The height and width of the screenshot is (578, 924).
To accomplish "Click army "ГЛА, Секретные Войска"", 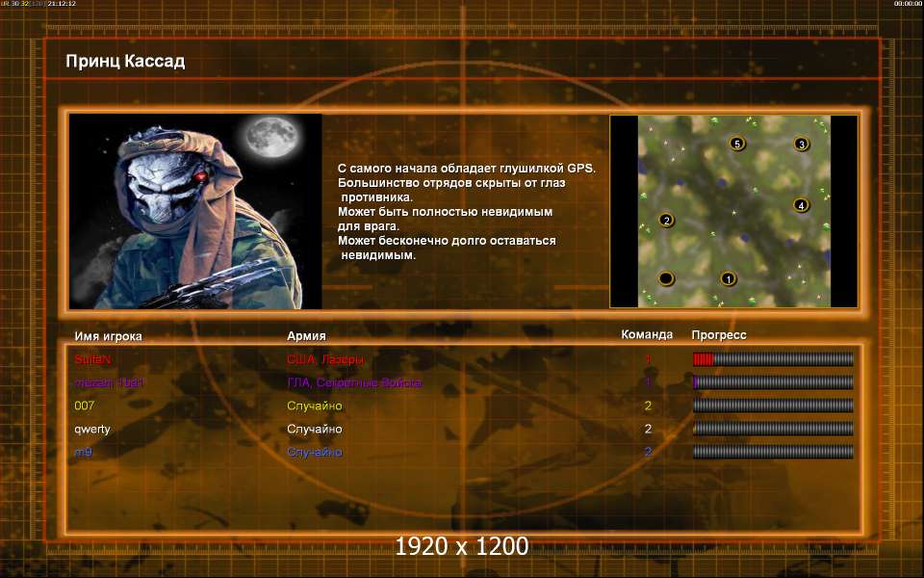I will [x=355, y=382].
